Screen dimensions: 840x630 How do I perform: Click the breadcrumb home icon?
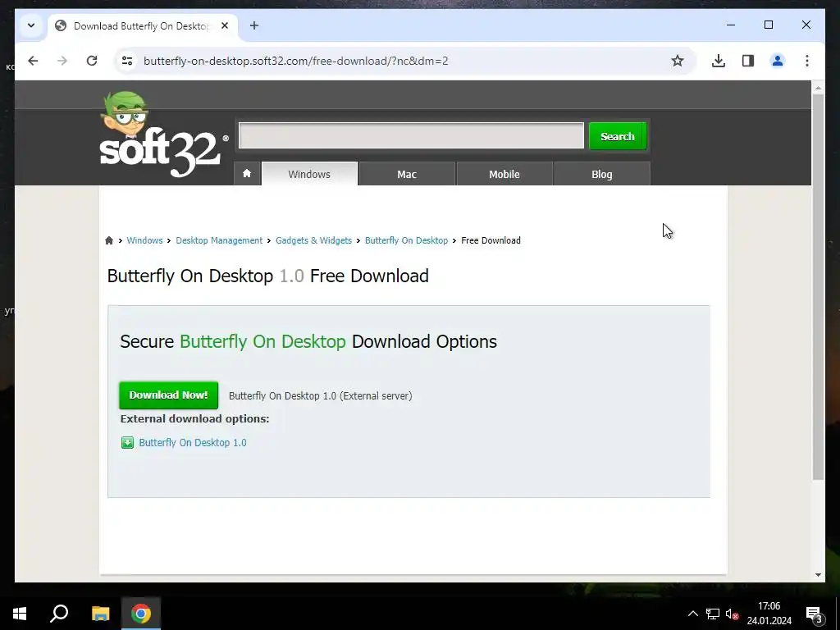click(x=109, y=240)
